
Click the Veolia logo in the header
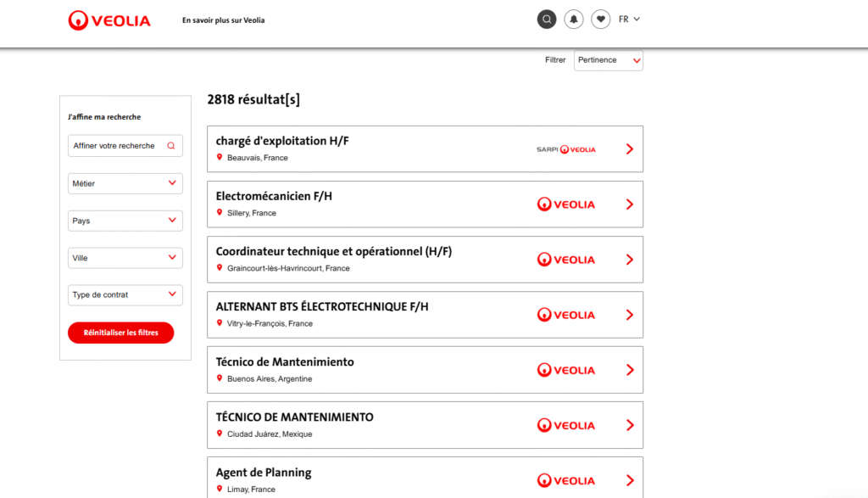(108, 20)
